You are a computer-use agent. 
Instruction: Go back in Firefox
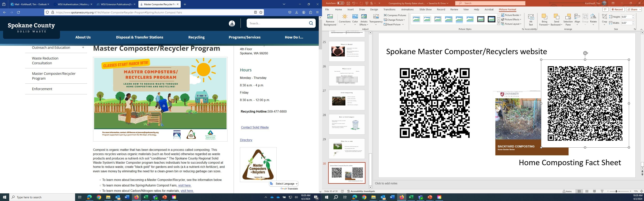[4, 12]
